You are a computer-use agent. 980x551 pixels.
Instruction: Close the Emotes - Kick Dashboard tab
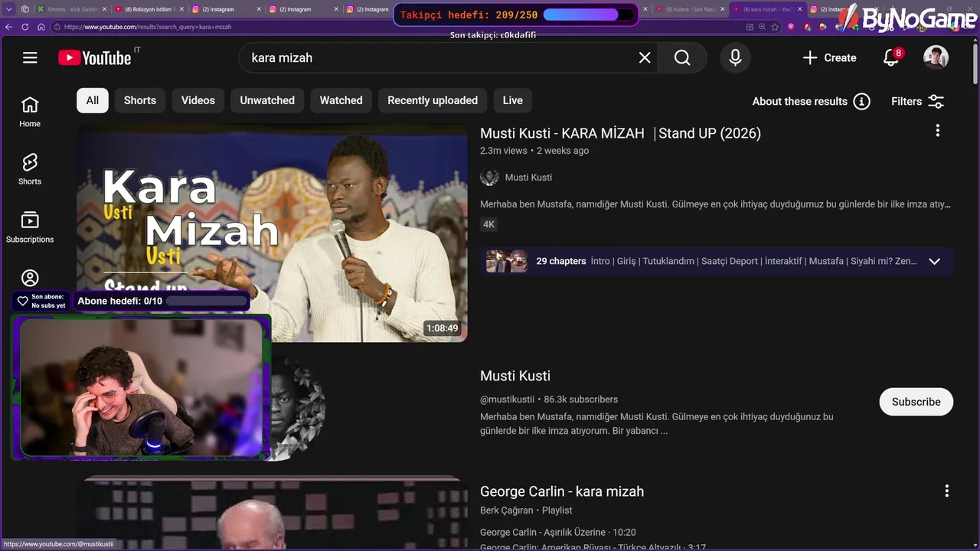[104, 9]
